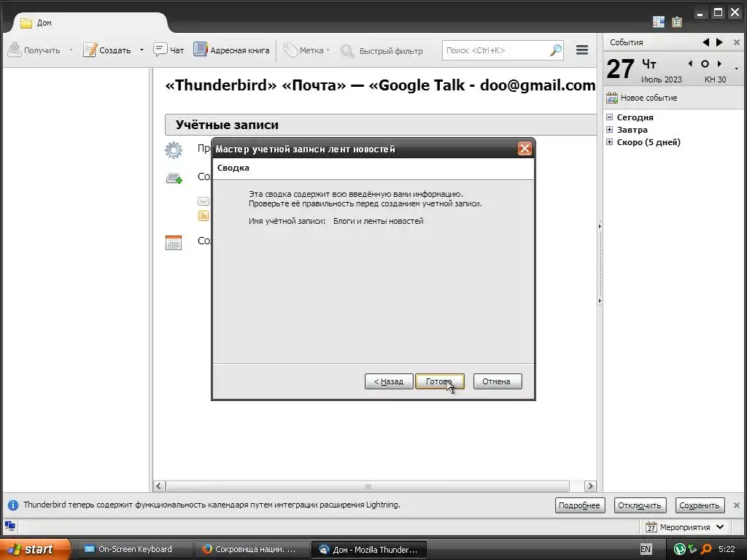Click Создать to compose a message
Viewport: 747px width, 560px height.
click(x=107, y=50)
